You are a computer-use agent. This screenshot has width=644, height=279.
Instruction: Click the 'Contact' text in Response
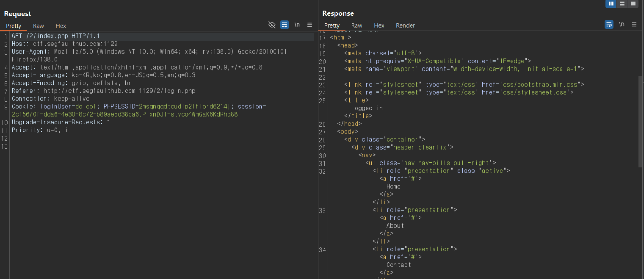[399, 265]
